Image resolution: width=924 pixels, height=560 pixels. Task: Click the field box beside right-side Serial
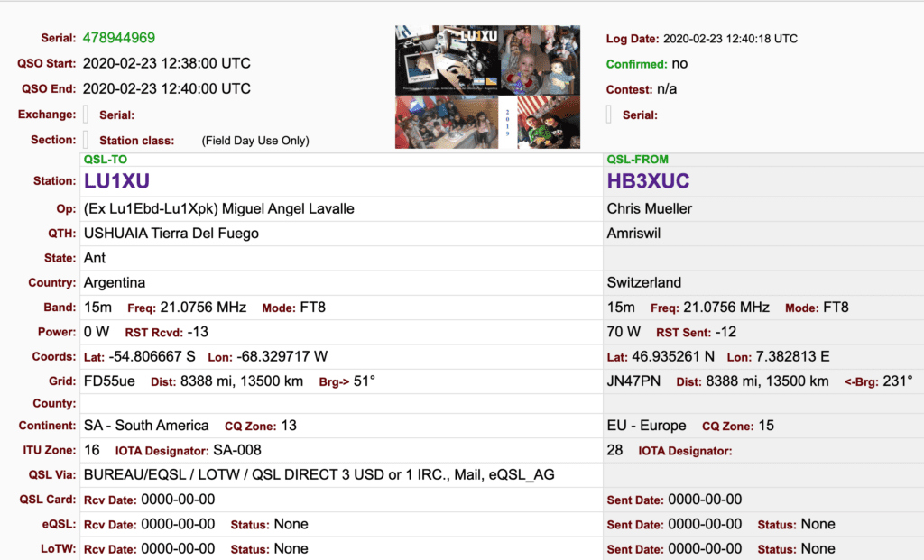pyautogui.click(x=609, y=115)
